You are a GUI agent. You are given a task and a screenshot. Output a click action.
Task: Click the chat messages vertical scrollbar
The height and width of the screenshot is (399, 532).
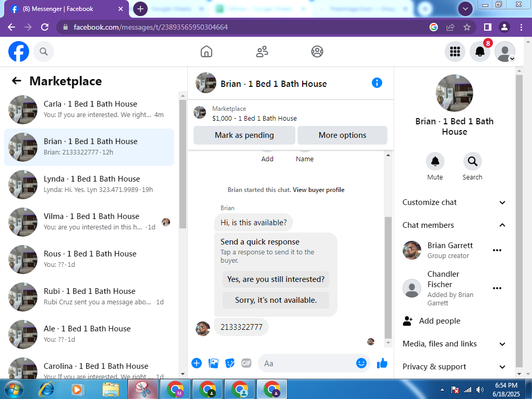388,277
